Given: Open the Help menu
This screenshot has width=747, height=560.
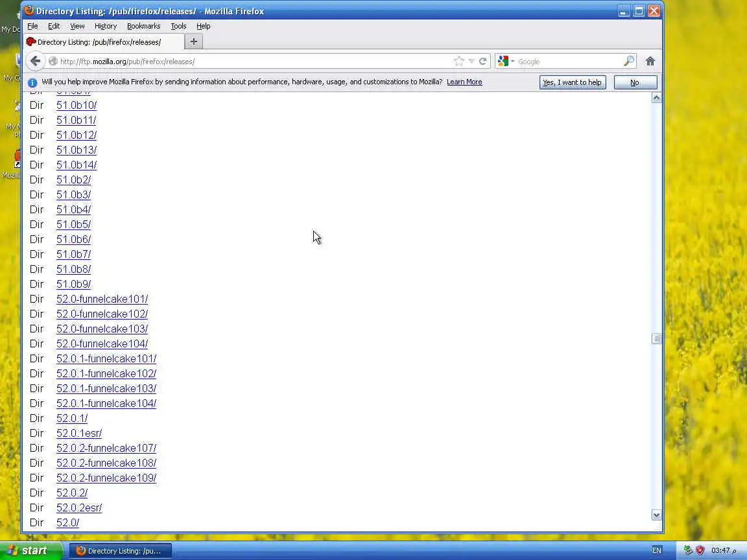Looking at the screenshot, I should click(204, 26).
